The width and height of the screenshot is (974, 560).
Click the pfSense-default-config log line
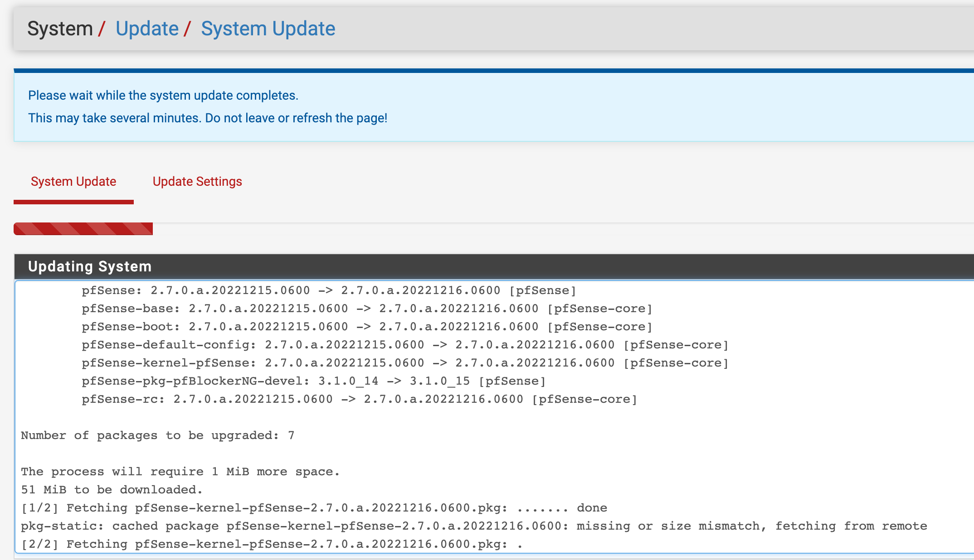[404, 345]
